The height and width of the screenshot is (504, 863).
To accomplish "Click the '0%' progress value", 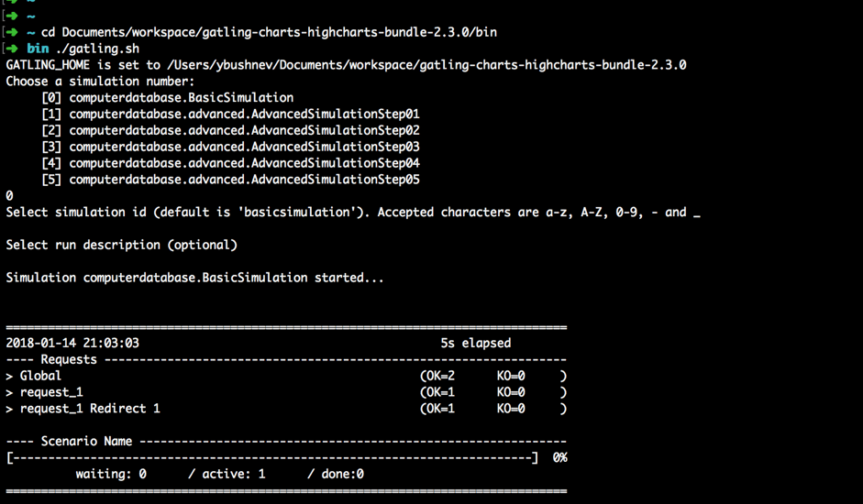I will coord(560,458).
